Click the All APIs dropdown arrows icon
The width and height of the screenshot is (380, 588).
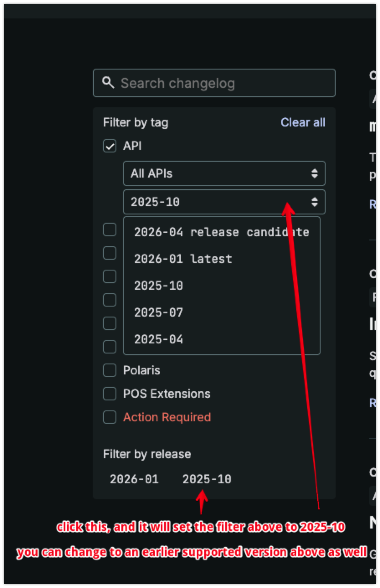pyautogui.click(x=314, y=173)
